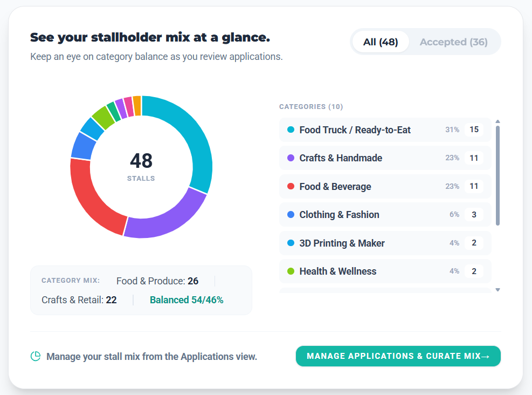Viewport: 532px width, 395px height.
Task: Click the 31% value for Food Truck
Action: coord(452,130)
